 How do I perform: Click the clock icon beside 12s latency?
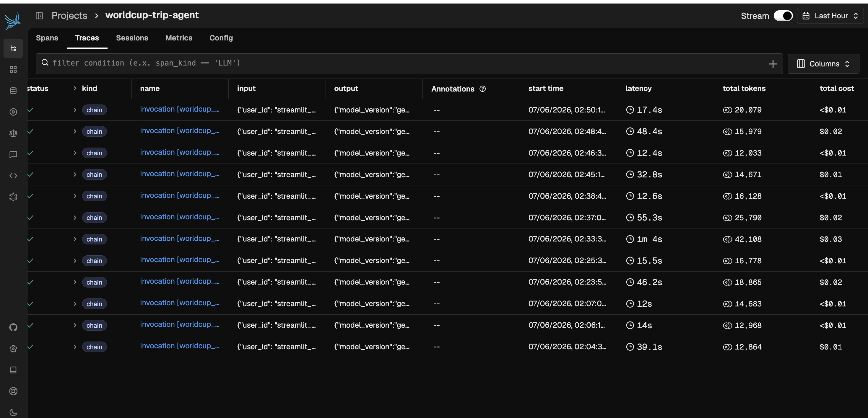[630, 303]
